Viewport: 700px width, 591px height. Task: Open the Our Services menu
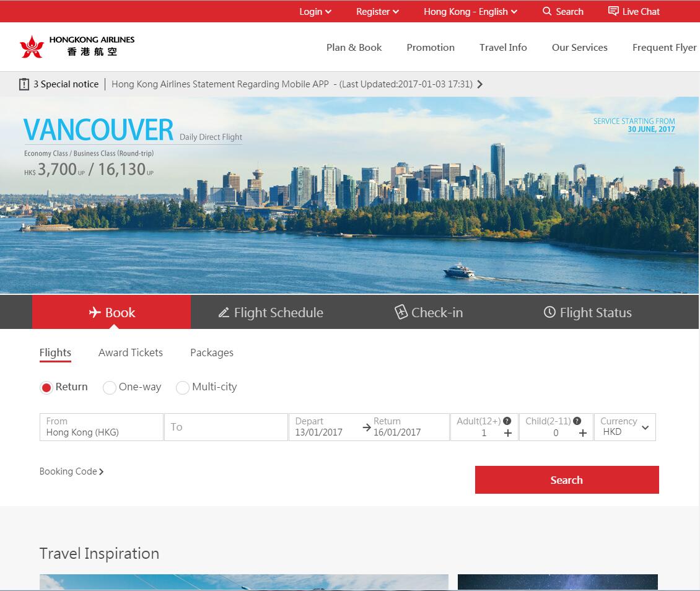(x=579, y=47)
